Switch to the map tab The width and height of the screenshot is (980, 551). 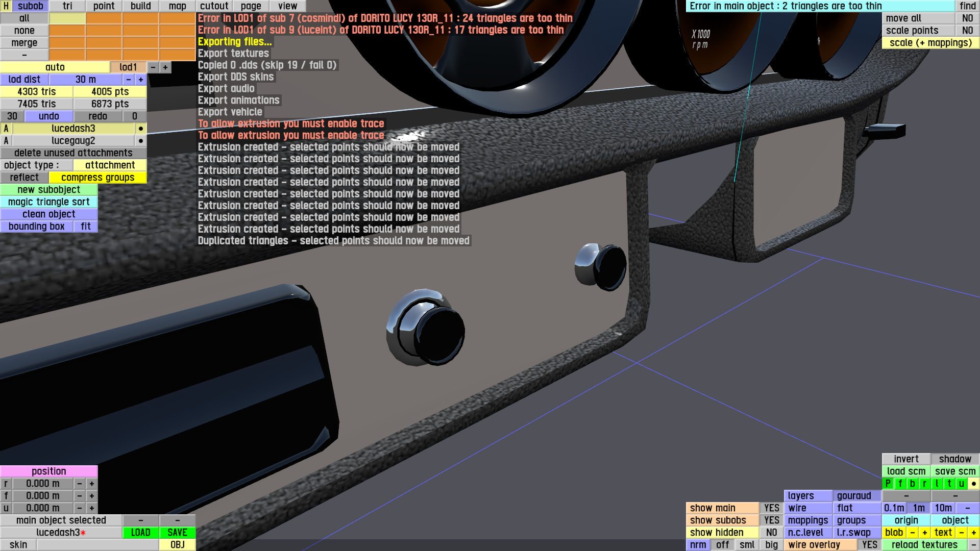click(178, 6)
